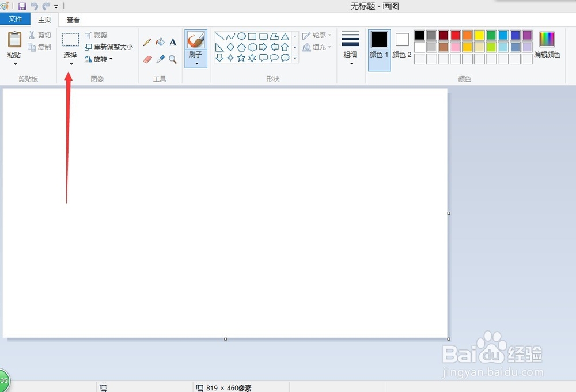Select the rectangle shape
576x392 pixels.
[252, 36]
